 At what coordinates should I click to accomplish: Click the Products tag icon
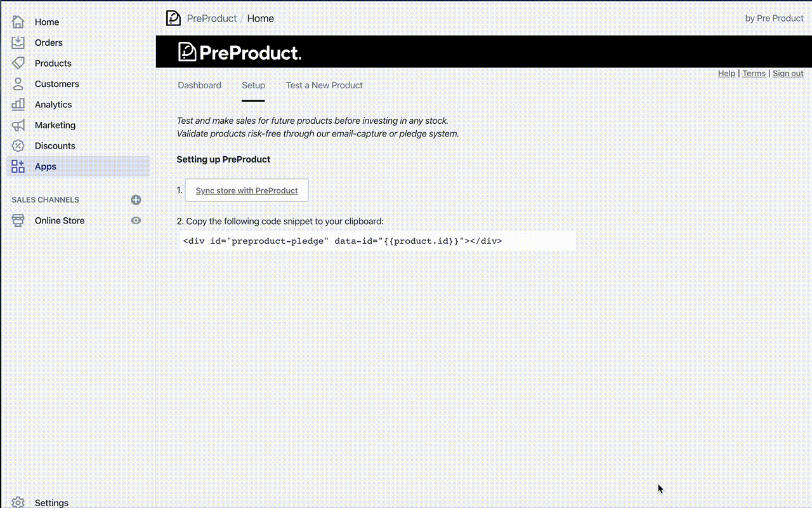(18, 63)
